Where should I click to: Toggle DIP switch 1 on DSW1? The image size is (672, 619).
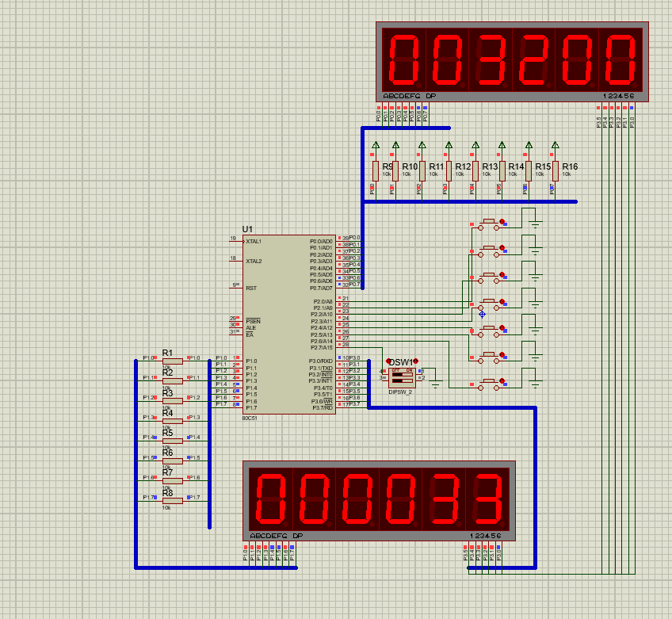tap(403, 374)
